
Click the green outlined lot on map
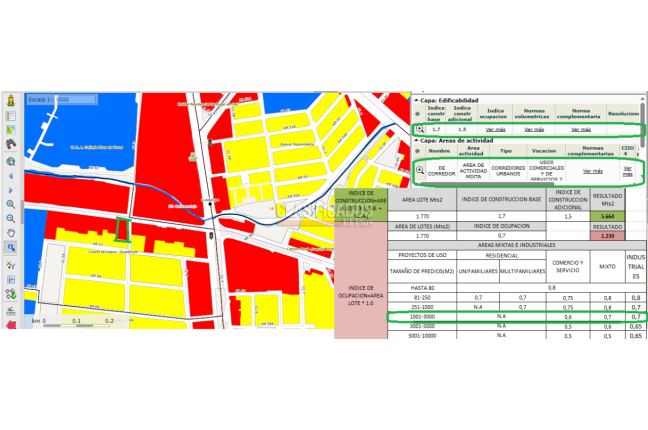[x=123, y=230]
